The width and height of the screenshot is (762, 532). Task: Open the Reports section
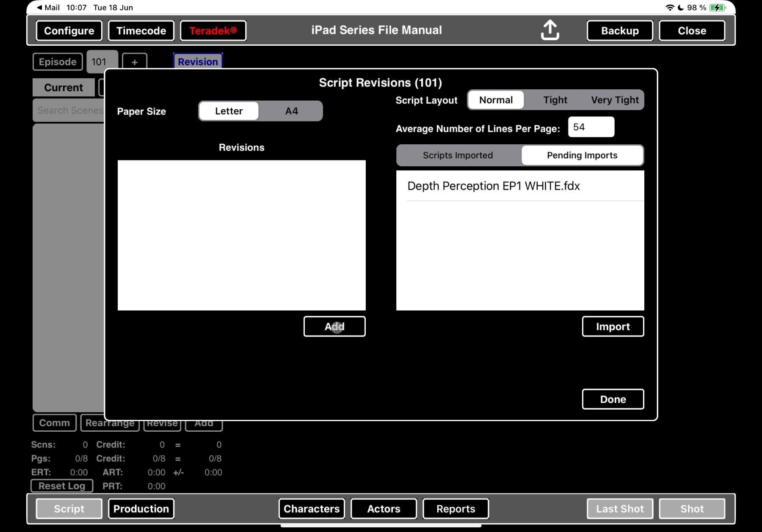click(x=456, y=509)
